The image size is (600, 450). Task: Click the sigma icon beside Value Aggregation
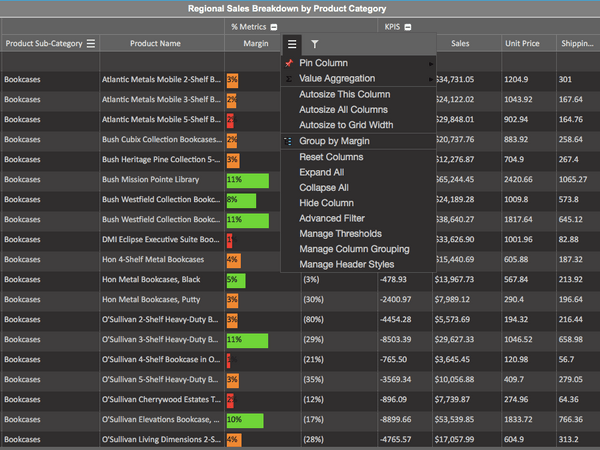(x=289, y=79)
